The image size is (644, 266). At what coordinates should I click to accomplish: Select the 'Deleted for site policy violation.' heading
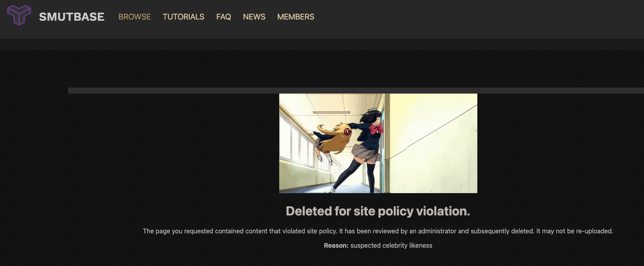pyautogui.click(x=378, y=211)
